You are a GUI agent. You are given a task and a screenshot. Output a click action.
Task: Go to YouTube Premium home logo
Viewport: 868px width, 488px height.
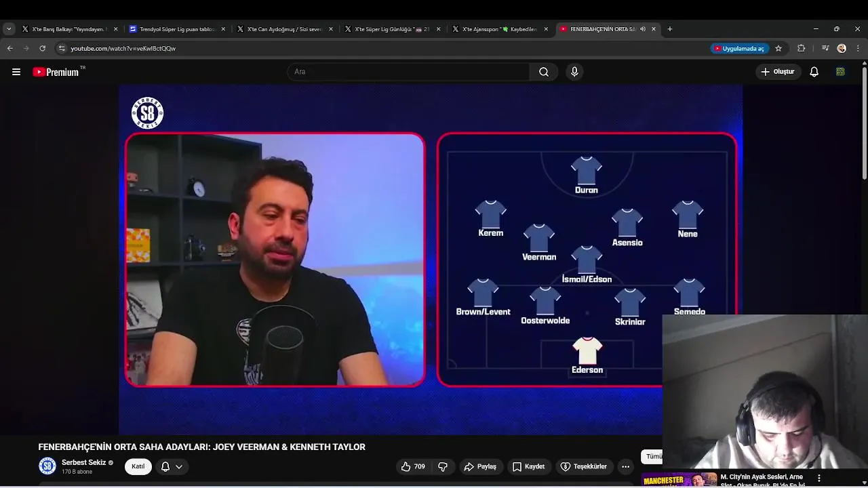(56, 72)
